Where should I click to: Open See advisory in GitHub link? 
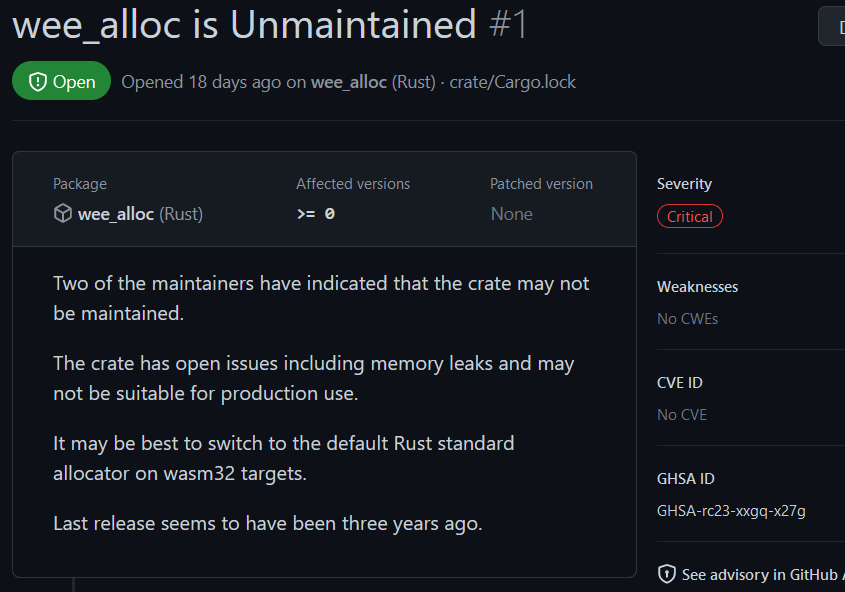(x=760, y=575)
